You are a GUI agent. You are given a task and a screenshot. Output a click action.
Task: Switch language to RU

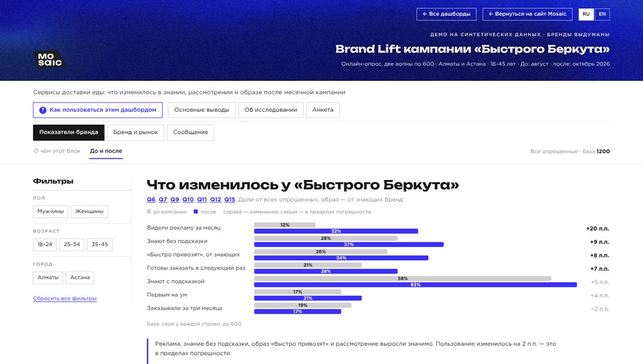[586, 14]
